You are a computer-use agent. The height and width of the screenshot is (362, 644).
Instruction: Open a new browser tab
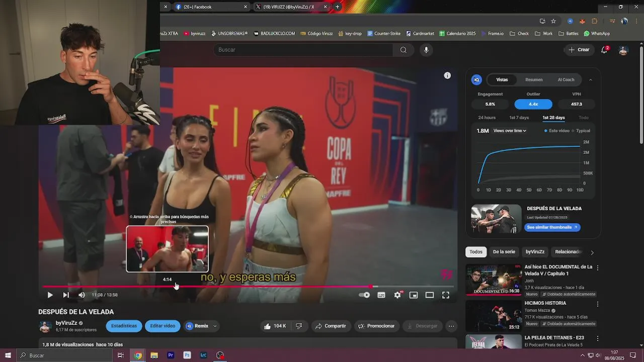pos(337,7)
